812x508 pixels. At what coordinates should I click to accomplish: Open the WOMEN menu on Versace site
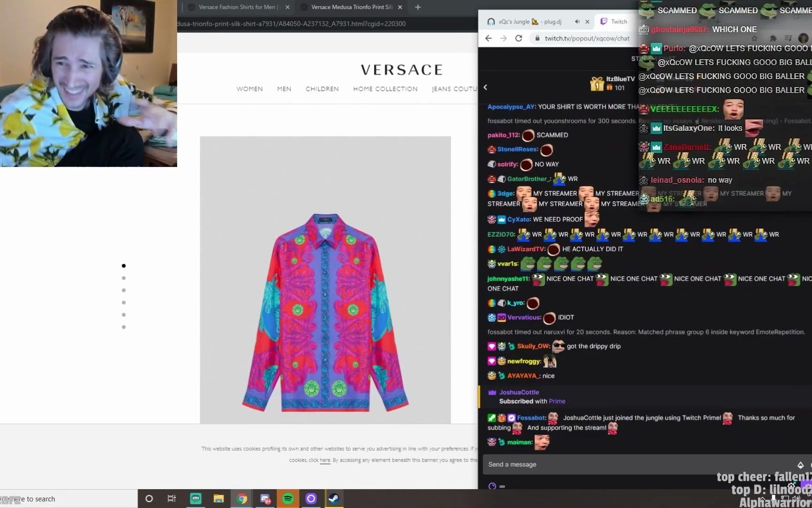tap(250, 89)
